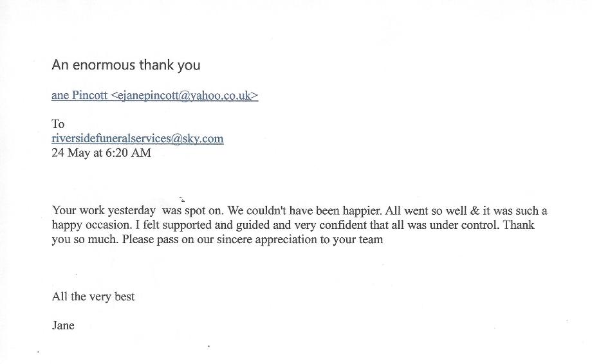Click the riversidefuneralservices@sky.com recipient link
The image size is (592, 364).
pos(138,139)
